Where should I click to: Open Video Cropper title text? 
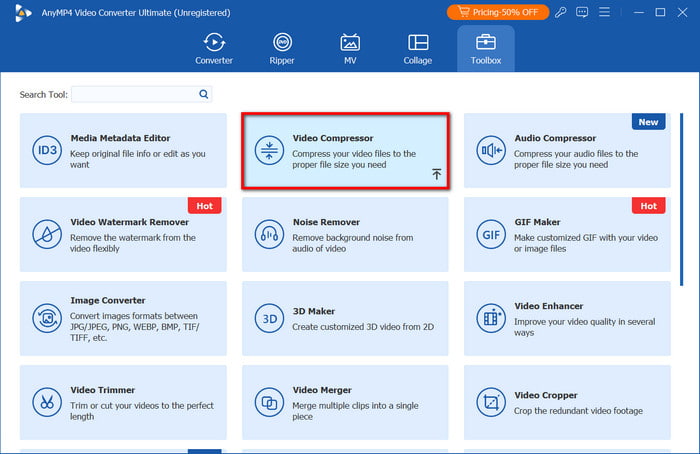pos(546,396)
